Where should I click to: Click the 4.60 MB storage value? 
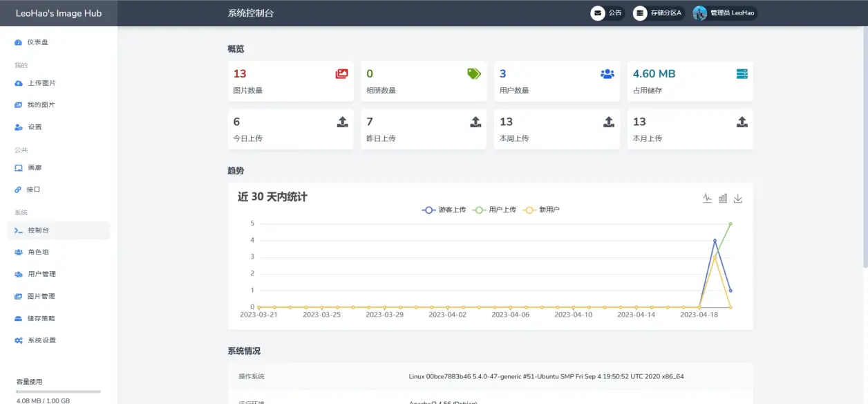[x=654, y=73]
